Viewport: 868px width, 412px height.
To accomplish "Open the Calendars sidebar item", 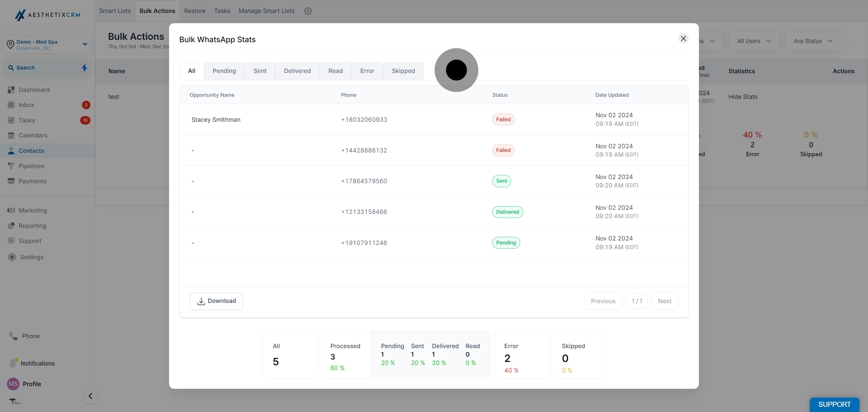I will [33, 135].
